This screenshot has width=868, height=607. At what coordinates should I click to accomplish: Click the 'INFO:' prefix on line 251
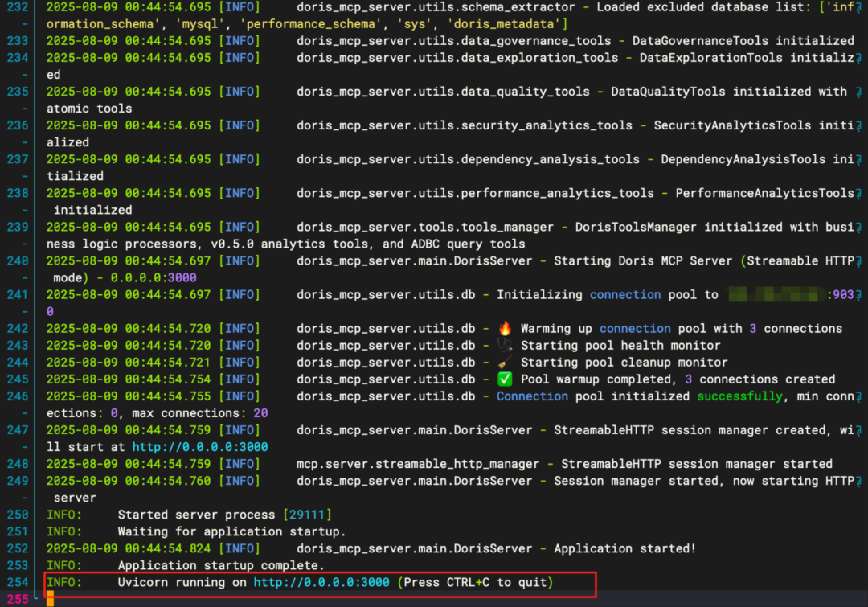[x=64, y=531]
